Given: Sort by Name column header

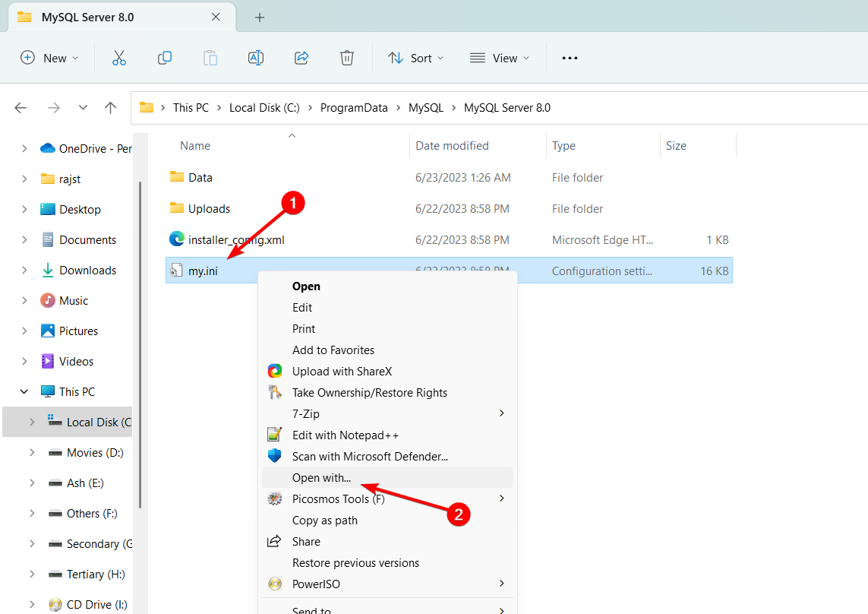Looking at the screenshot, I should 195,146.
